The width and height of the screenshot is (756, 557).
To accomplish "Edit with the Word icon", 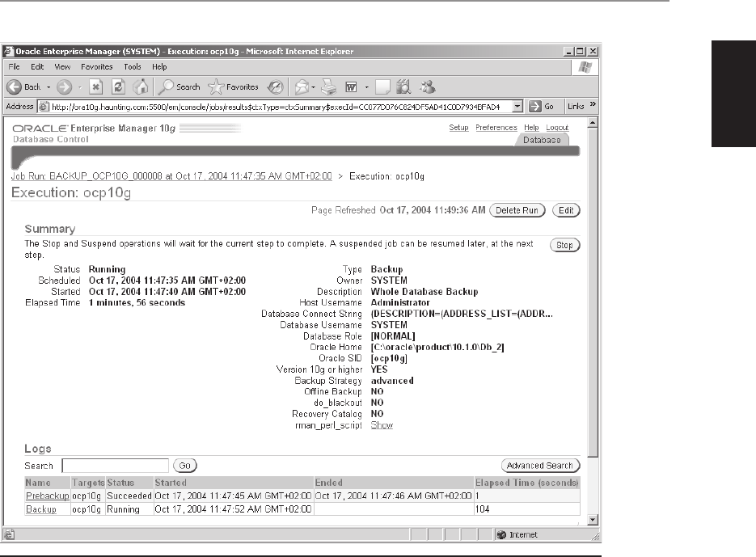I will [352, 87].
